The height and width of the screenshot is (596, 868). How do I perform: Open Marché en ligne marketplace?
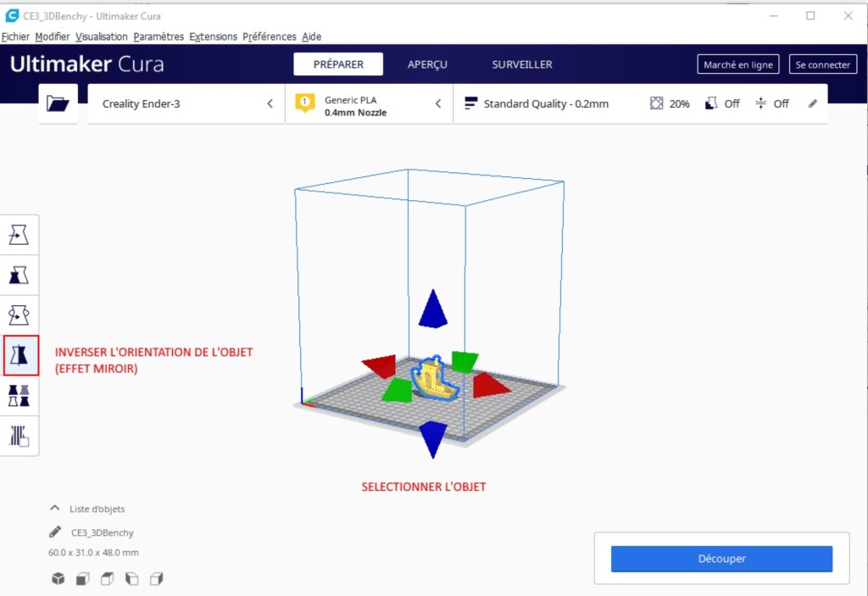pos(738,64)
